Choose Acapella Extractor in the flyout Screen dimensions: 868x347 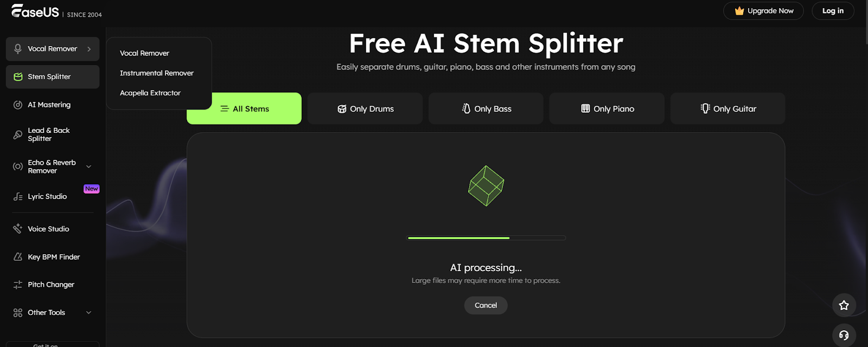click(150, 93)
